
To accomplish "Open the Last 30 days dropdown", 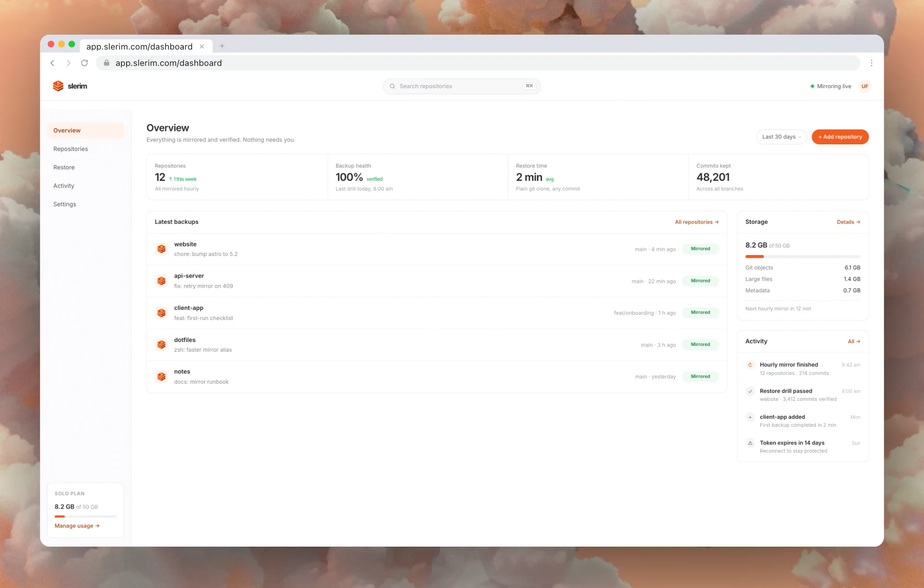I will (x=782, y=137).
